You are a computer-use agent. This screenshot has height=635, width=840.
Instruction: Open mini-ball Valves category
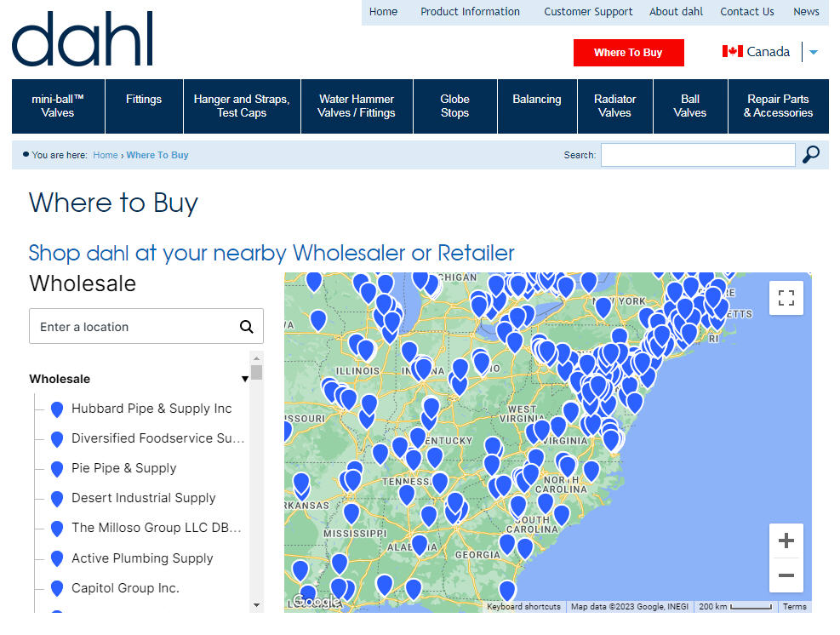click(58, 106)
